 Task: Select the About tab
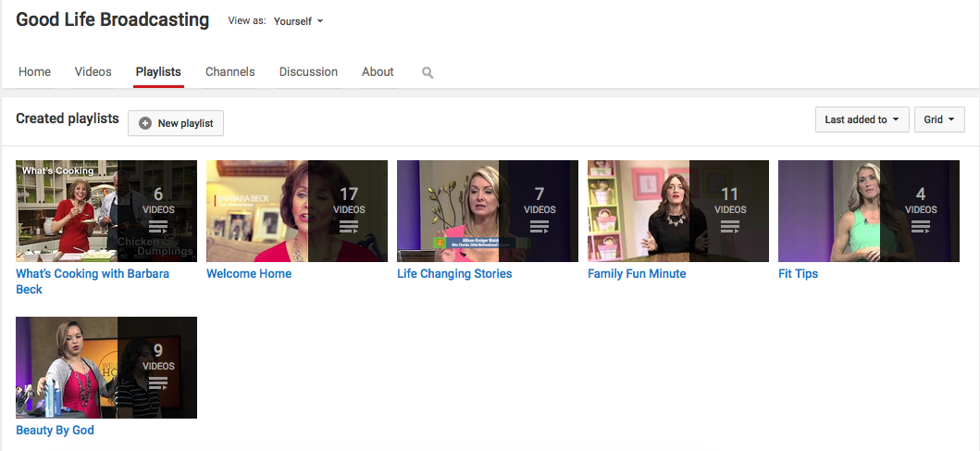click(x=378, y=71)
